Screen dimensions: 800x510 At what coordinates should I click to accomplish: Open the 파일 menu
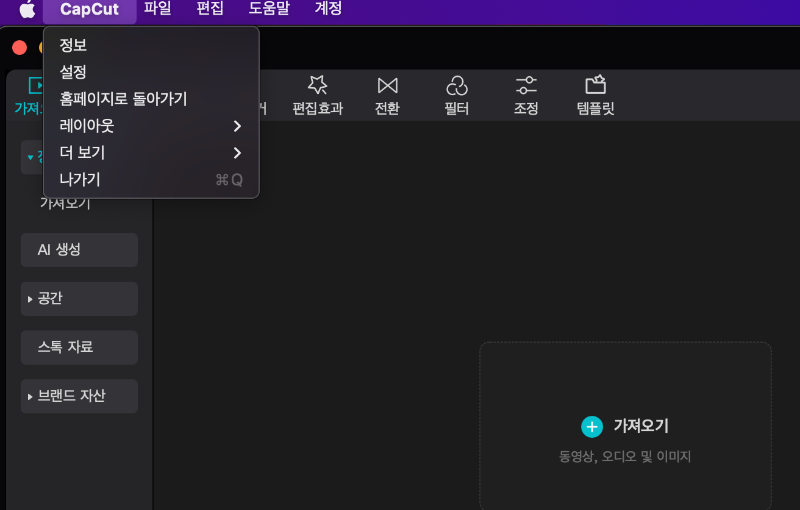click(x=158, y=9)
